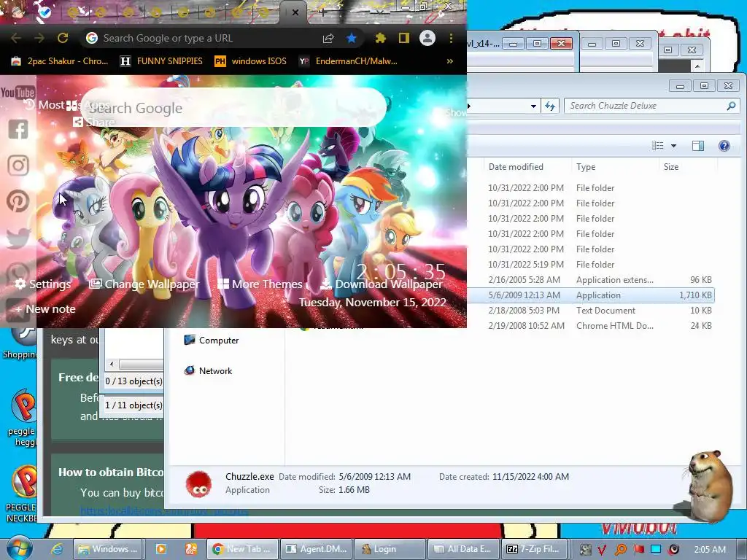Toggle the blue bookmark star
This screenshot has height=560, width=747.
[x=352, y=38]
